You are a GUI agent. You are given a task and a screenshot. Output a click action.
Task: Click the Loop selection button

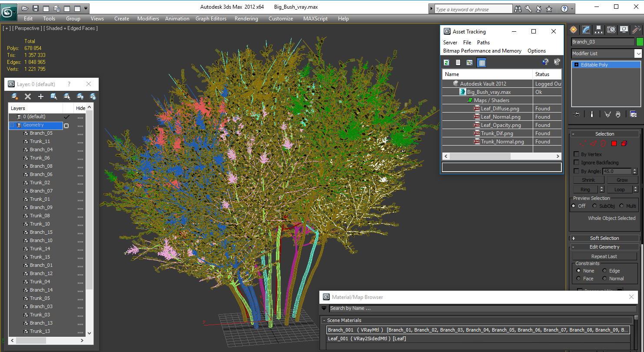620,189
